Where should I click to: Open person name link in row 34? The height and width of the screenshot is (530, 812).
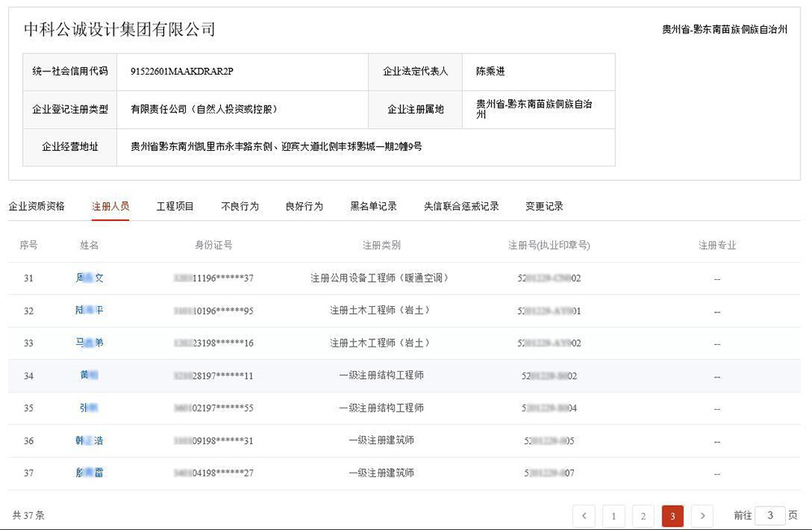click(x=89, y=376)
